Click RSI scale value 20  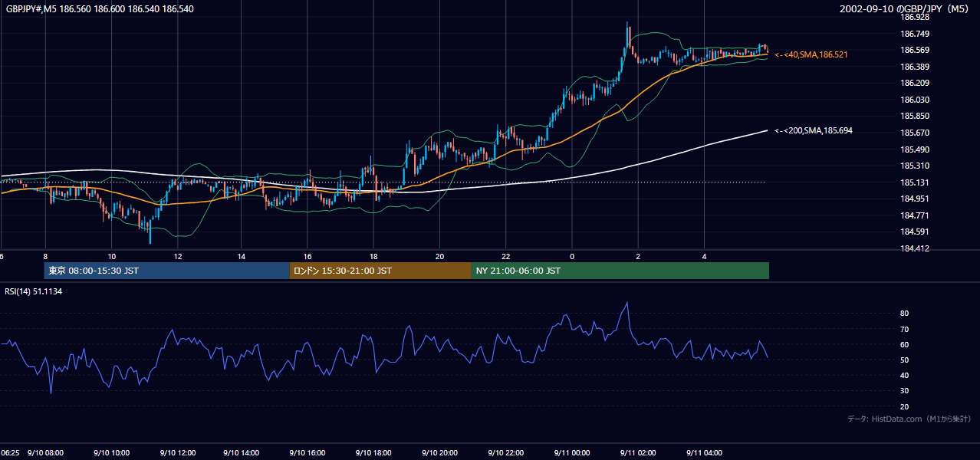[905, 406]
